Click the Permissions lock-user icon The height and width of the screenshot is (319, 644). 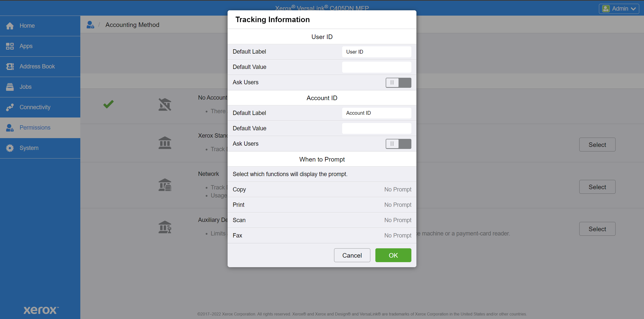click(10, 128)
